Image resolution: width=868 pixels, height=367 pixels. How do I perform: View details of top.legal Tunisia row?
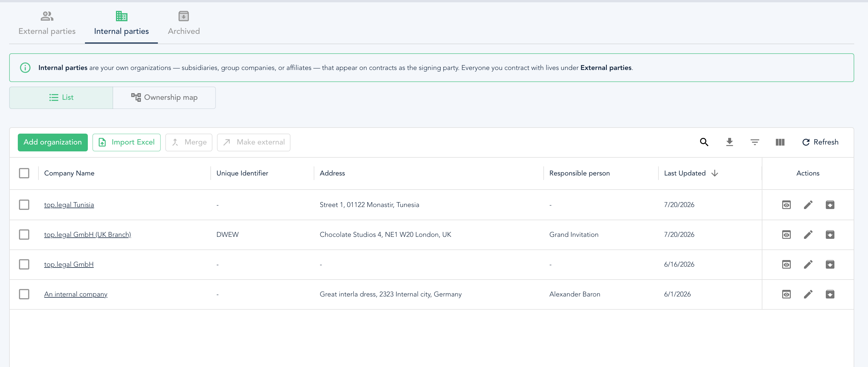click(x=786, y=205)
